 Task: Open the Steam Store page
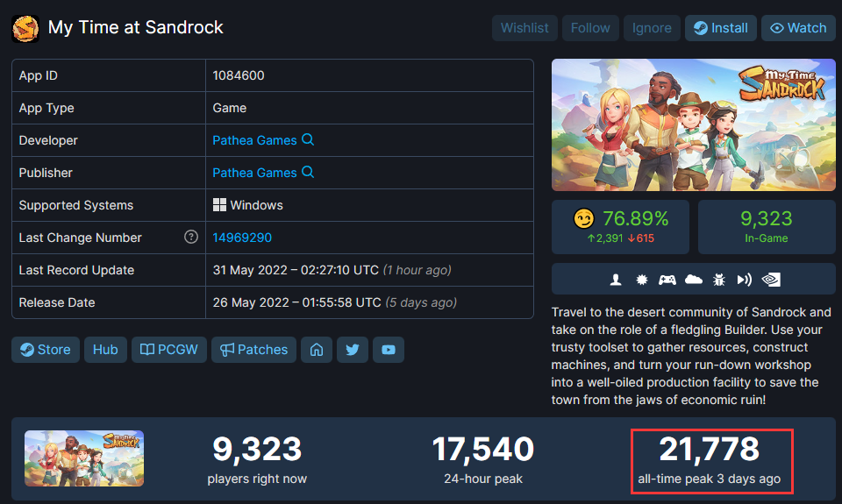pyautogui.click(x=46, y=350)
